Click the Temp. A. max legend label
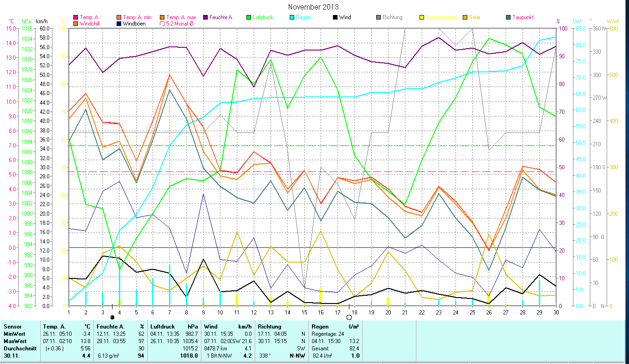Viewport: 629px width, 364px height. (180, 17)
